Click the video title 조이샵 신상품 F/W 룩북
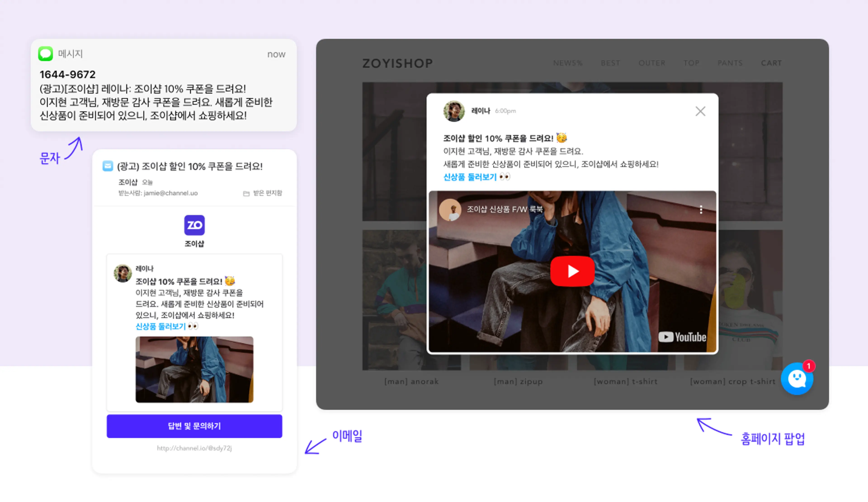The width and height of the screenshot is (868, 502). click(x=505, y=209)
